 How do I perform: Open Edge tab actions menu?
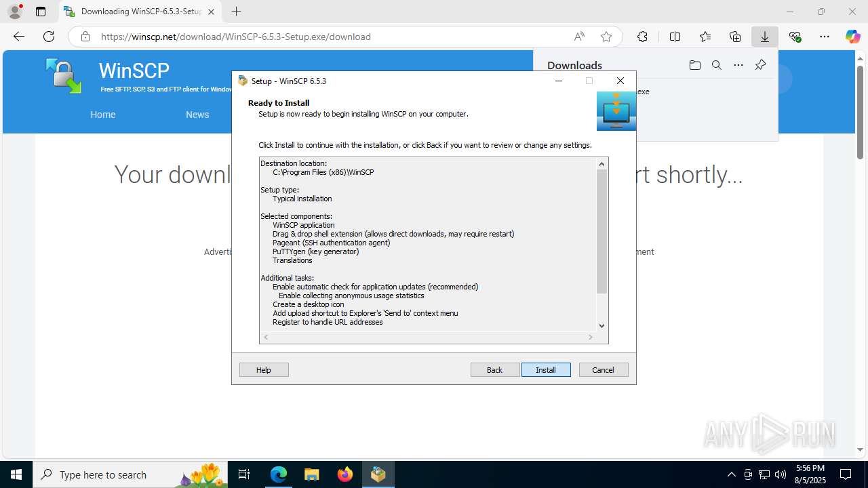point(41,12)
